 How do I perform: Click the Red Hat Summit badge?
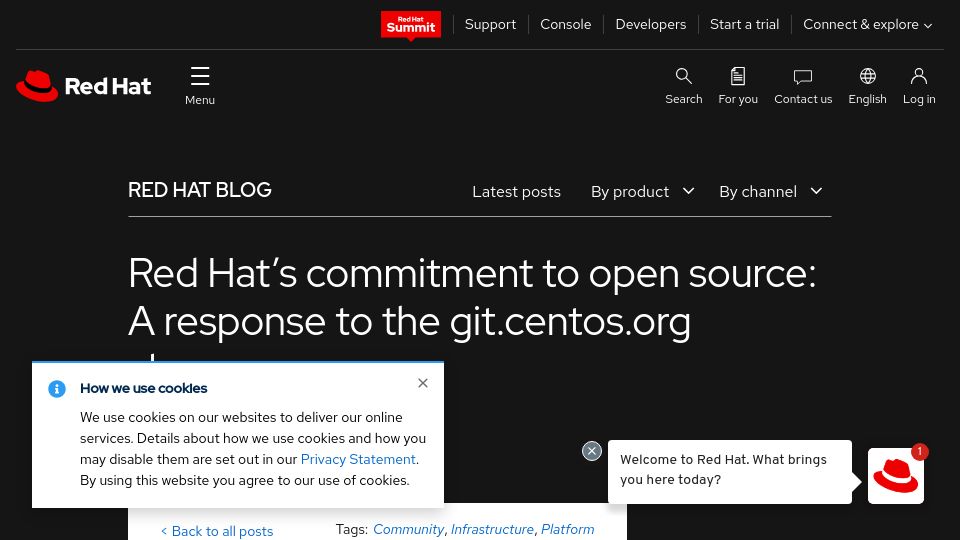point(411,25)
